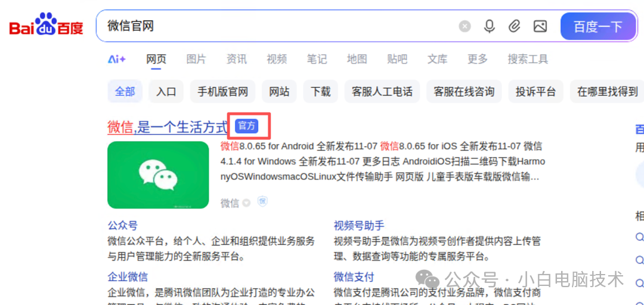Select the 入口 filter chip

coord(166,91)
